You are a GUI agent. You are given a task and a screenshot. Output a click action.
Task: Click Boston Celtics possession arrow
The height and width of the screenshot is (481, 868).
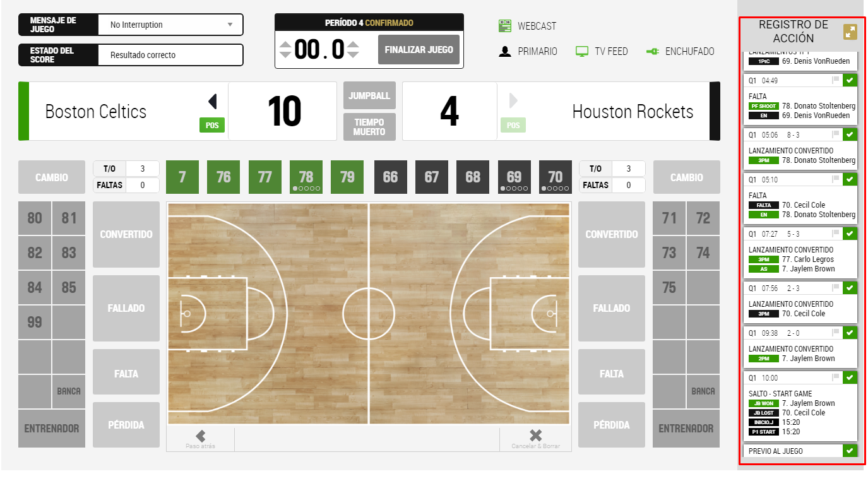(x=213, y=101)
